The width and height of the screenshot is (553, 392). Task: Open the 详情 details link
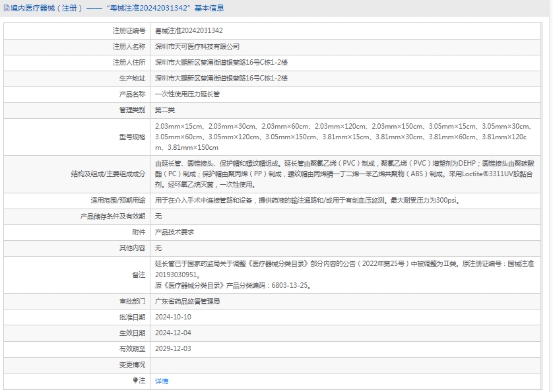(162, 381)
